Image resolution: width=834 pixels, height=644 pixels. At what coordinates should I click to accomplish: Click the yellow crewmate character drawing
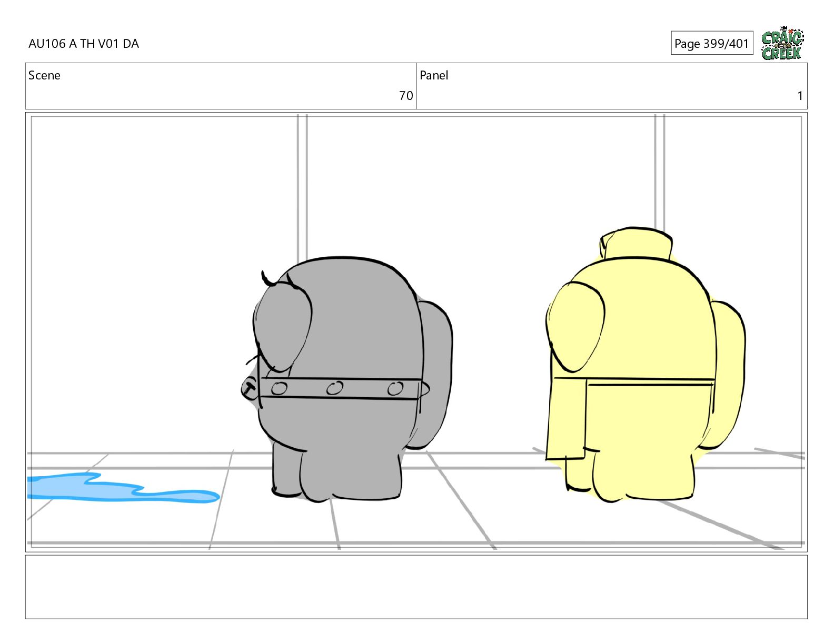(x=645, y=364)
